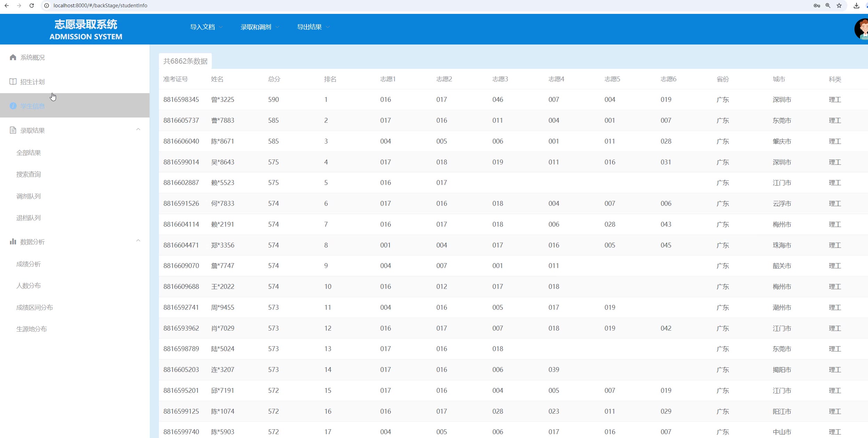Screen dimensions: 868x438
Task: Click the browser downloads icon
Action: coord(857,6)
